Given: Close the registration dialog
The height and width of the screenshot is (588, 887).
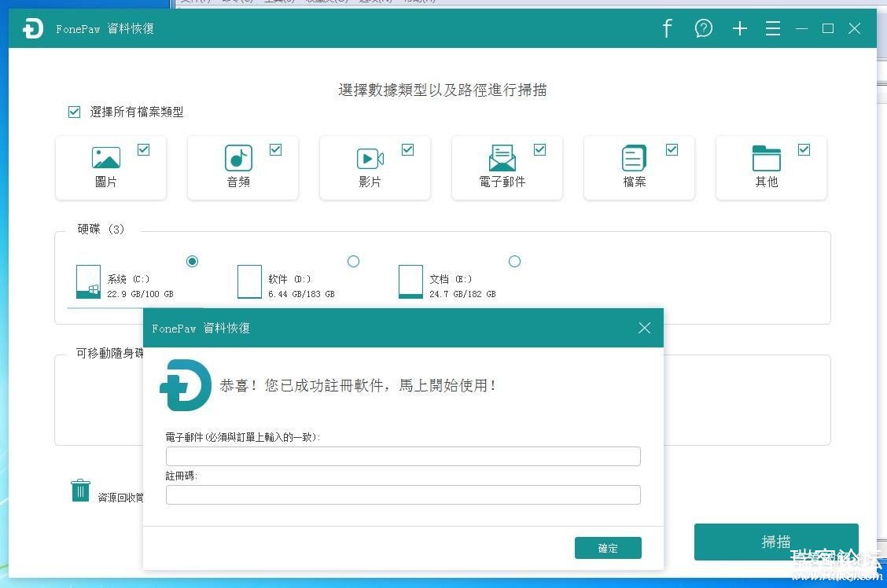Looking at the screenshot, I should (x=644, y=328).
